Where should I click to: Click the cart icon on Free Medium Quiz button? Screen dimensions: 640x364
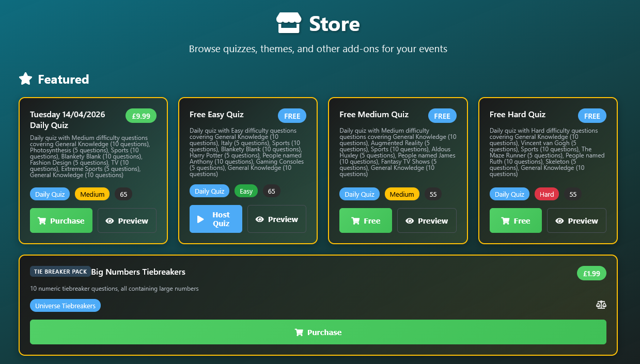(x=355, y=220)
